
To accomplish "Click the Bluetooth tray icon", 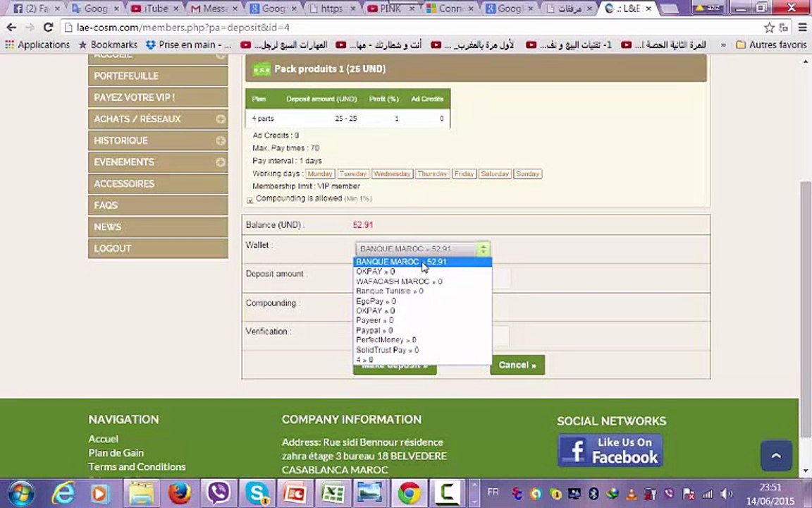I will 593,493.
